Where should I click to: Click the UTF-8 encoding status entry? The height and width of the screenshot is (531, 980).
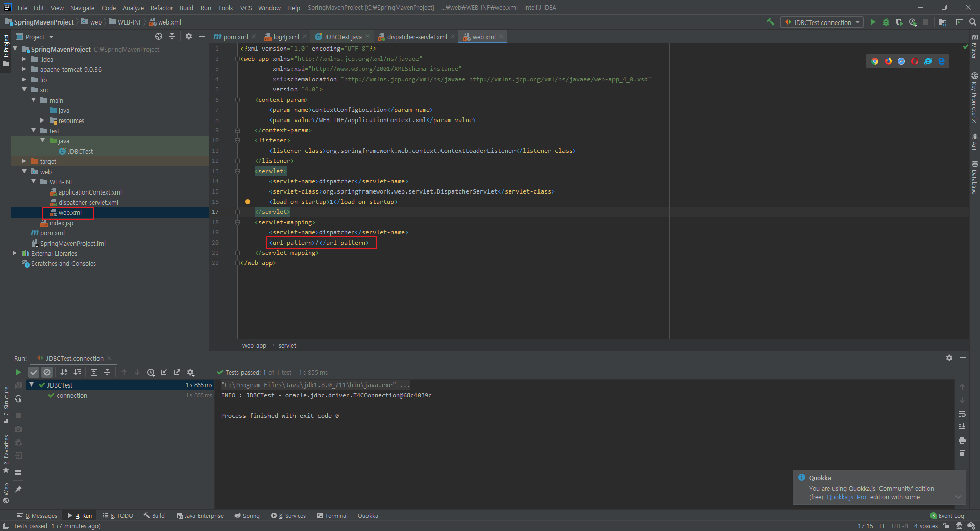point(899,526)
